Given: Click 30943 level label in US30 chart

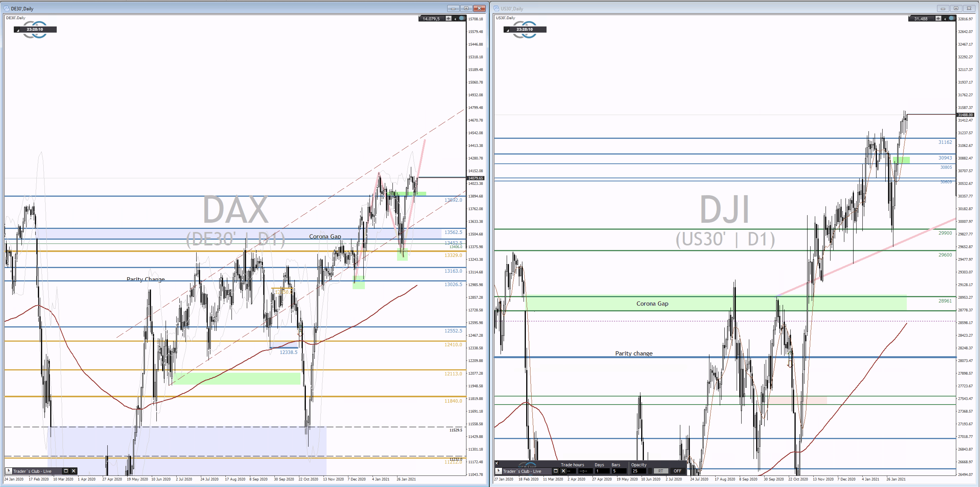Looking at the screenshot, I should pos(945,158).
